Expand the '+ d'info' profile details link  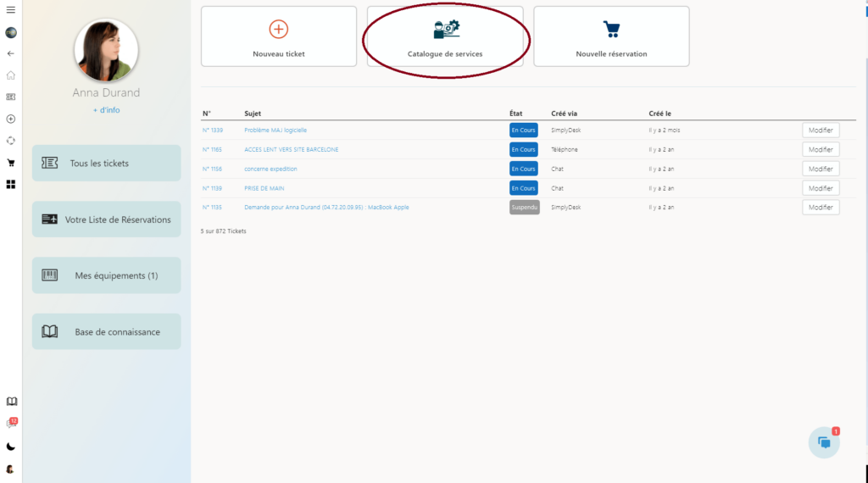107,110
